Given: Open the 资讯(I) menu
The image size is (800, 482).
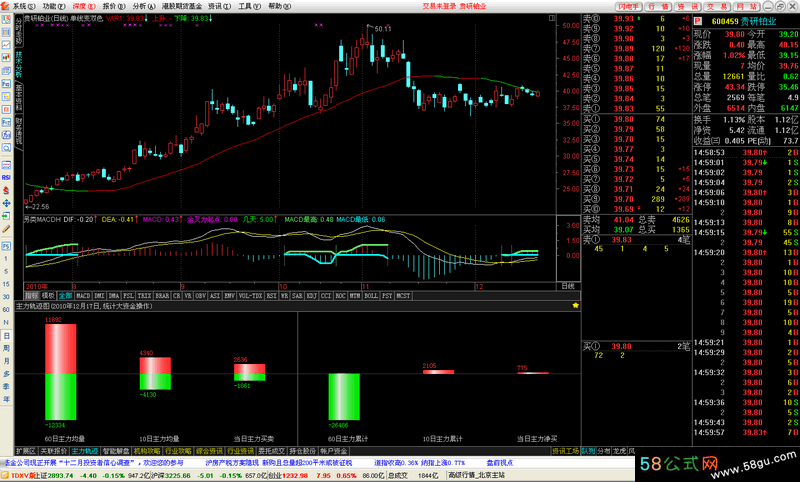Looking at the screenshot, I should (x=219, y=6).
